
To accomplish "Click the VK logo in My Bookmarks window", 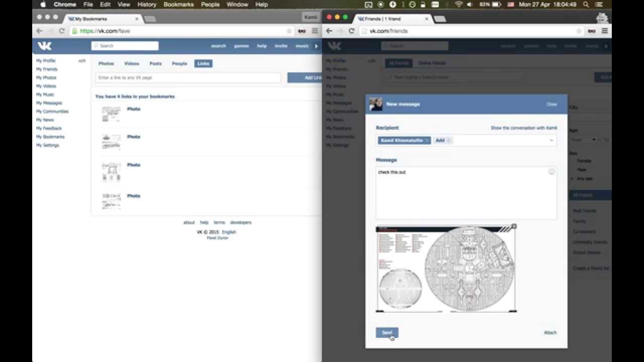I will [45, 46].
